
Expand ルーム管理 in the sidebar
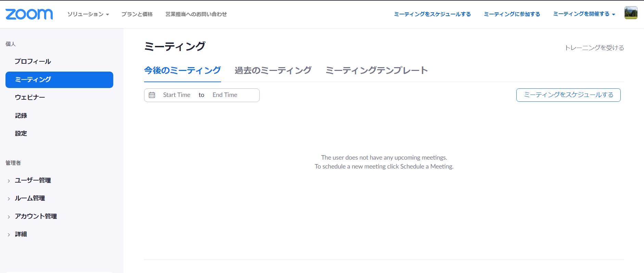pyautogui.click(x=30, y=198)
